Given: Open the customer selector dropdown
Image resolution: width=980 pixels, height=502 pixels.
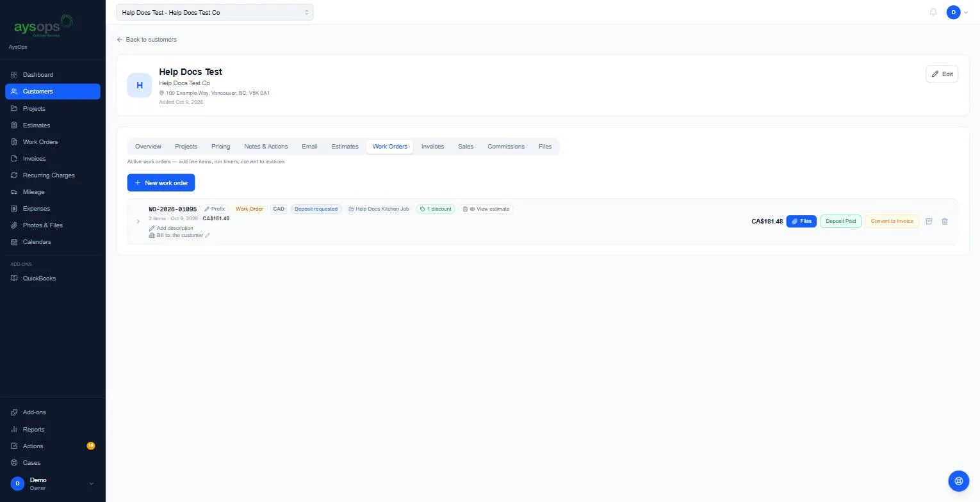Looking at the screenshot, I should pos(215,12).
